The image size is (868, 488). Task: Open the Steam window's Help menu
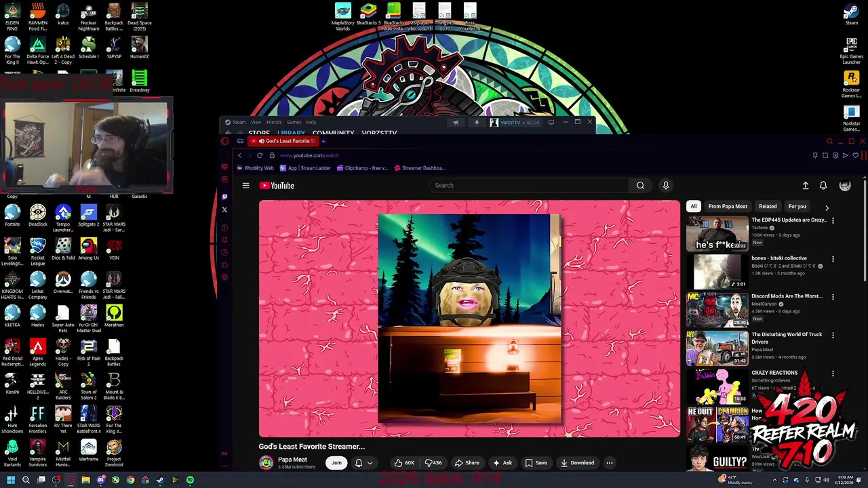click(311, 122)
